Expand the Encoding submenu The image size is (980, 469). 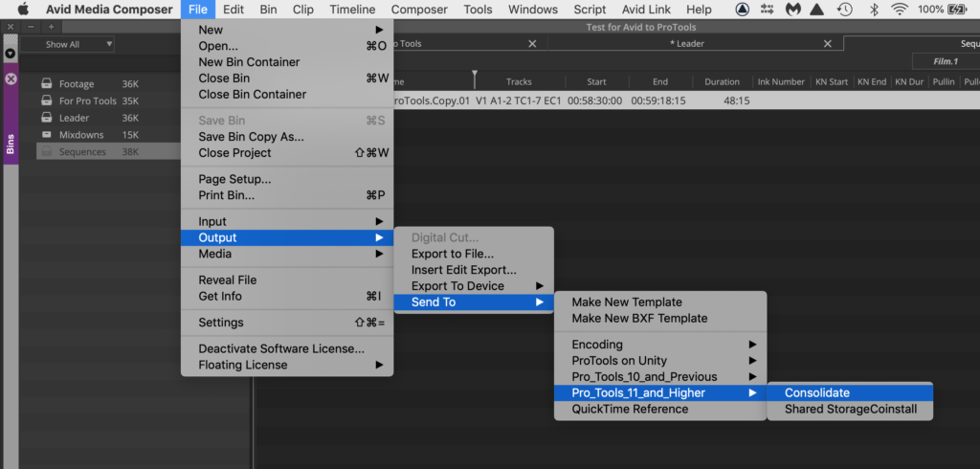(x=660, y=344)
